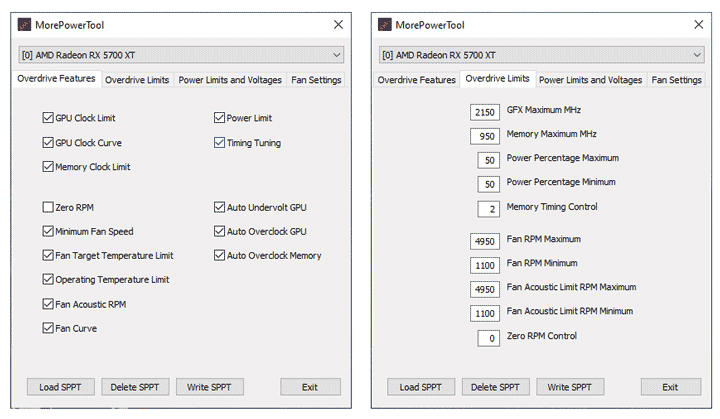Toggle the Zero RPM checkbox

48,207
